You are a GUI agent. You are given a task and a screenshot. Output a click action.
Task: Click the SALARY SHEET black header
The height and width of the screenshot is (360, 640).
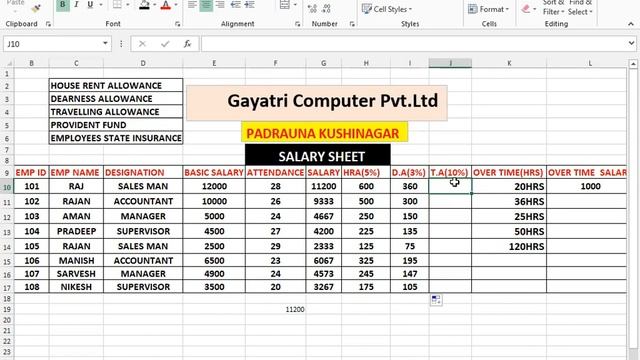point(318,156)
